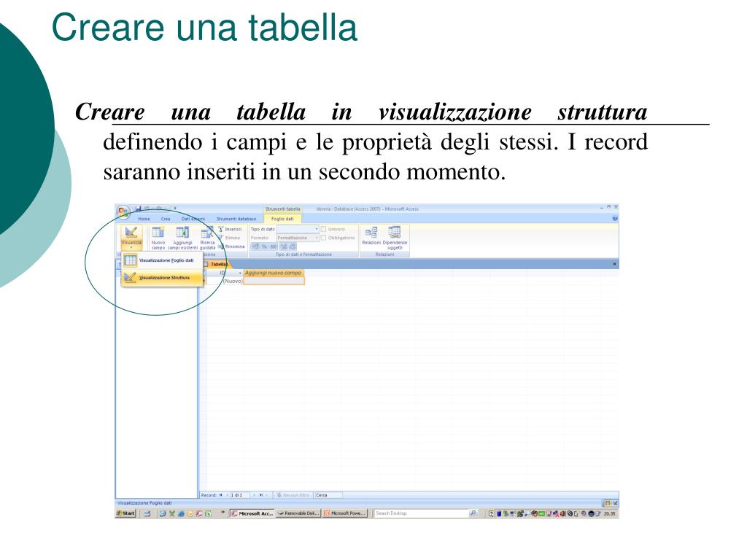Open the Strumenti database tab

click(236, 219)
